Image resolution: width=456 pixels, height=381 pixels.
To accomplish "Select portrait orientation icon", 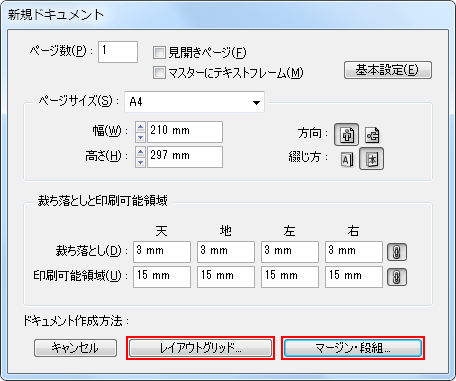I will (x=346, y=135).
